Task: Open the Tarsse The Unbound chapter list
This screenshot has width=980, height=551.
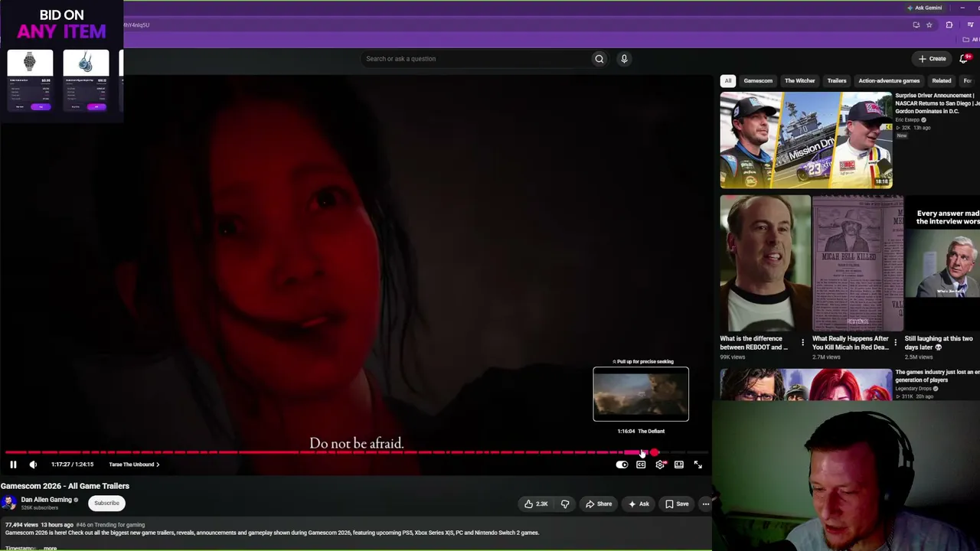Action: pos(134,465)
